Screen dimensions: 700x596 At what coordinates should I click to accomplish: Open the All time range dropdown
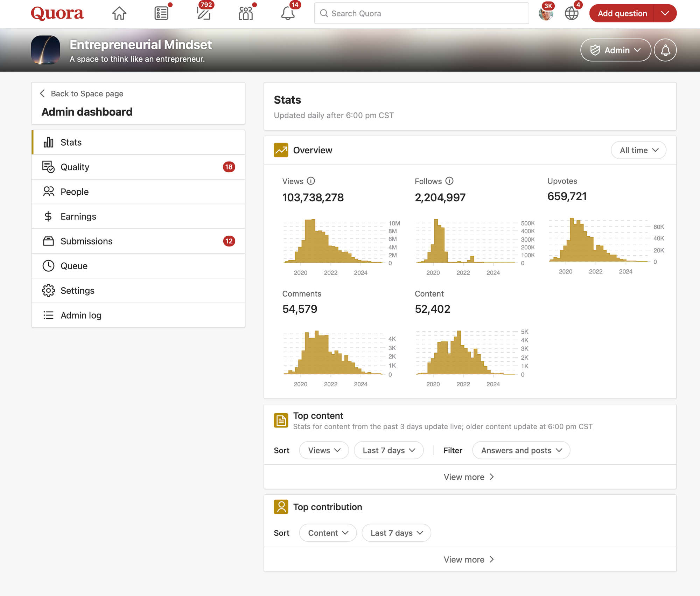pyautogui.click(x=638, y=150)
